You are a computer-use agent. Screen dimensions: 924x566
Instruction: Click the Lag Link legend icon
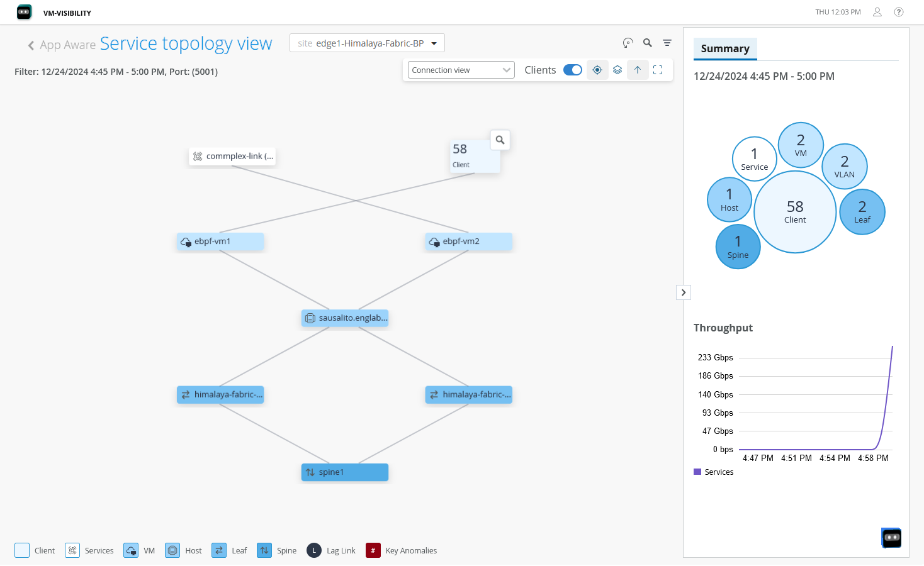click(314, 550)
